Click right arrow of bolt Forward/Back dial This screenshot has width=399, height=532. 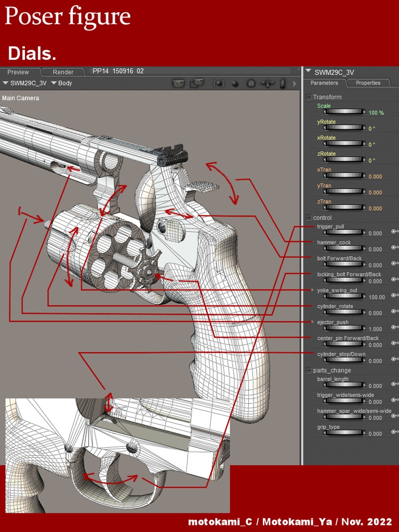coord(364,264)
